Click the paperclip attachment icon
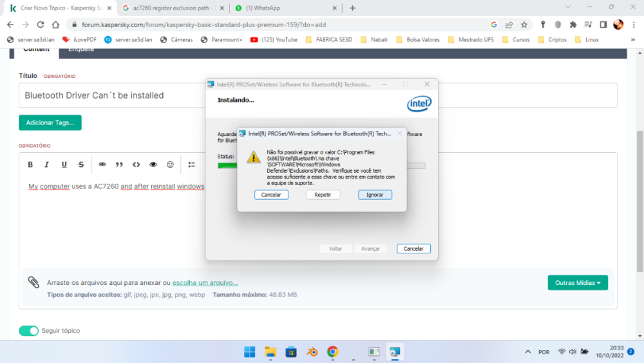Screen dimensions: 644x363 click(x=33, y=282)
